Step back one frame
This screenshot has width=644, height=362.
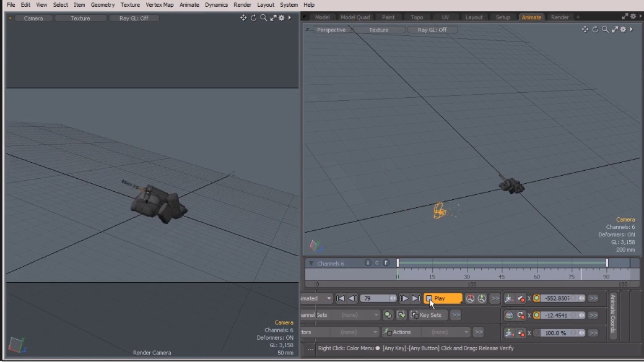pyautogui.click(x=352, y=298)
